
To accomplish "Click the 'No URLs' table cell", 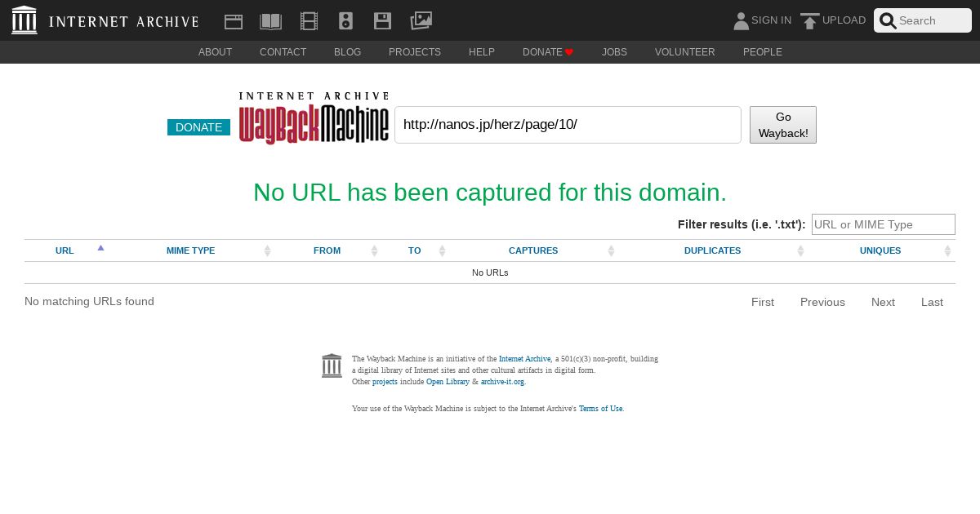I will (x=490, y=273).
